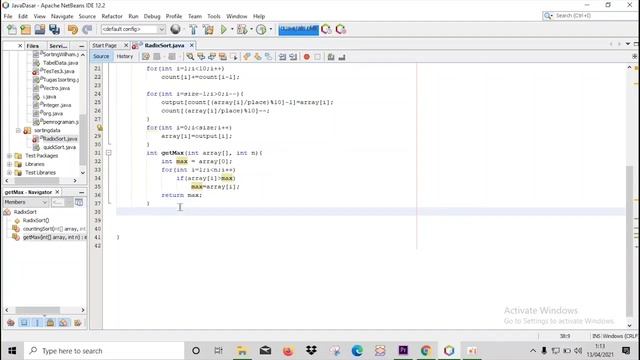Click the Search (Ctrl+I) field
Image resolution: width=640 pixels, height=360 pixels.
(591, 16)
